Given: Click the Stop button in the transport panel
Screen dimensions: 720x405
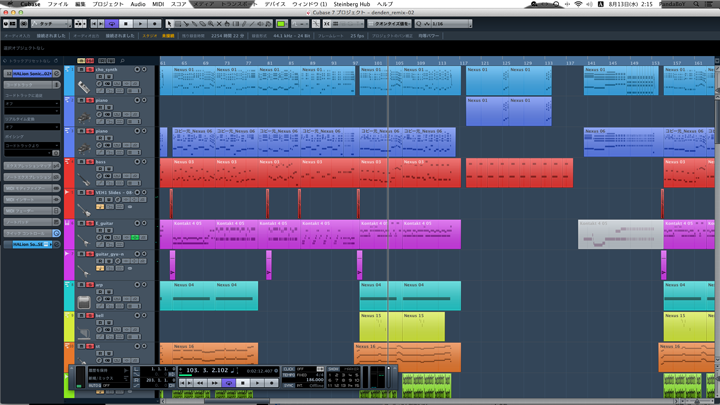Looking at the screenshot, I should tap(243, 383).
